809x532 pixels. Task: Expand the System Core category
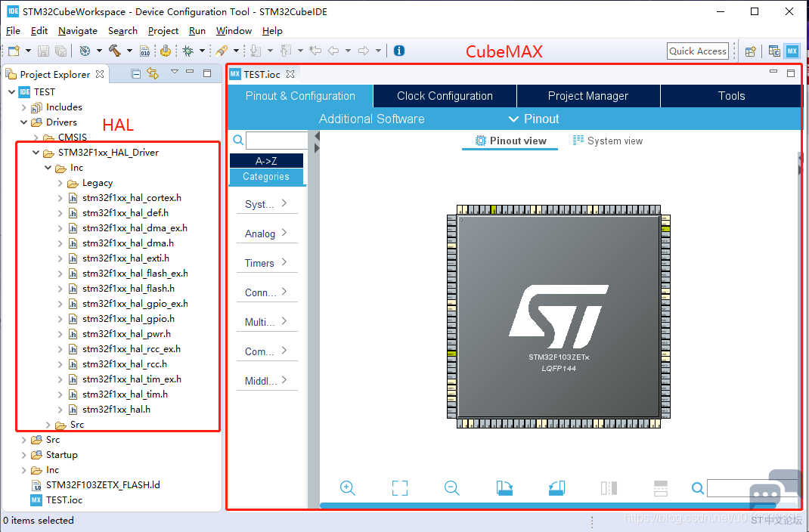pos(266,204)
